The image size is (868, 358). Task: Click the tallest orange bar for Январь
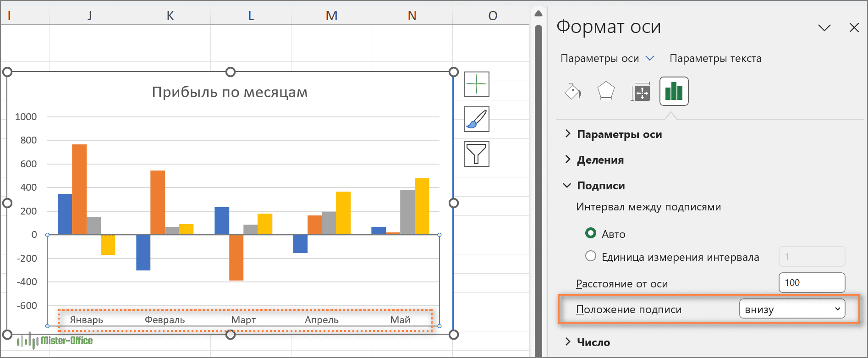coord(79,189)
